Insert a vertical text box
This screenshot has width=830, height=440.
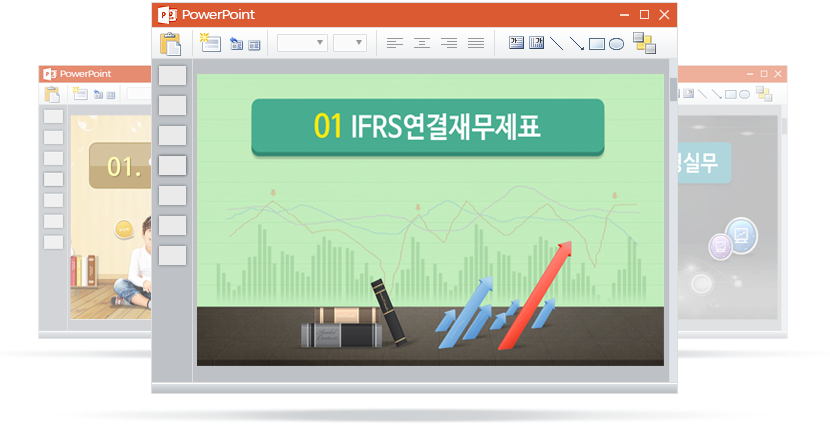536,43
